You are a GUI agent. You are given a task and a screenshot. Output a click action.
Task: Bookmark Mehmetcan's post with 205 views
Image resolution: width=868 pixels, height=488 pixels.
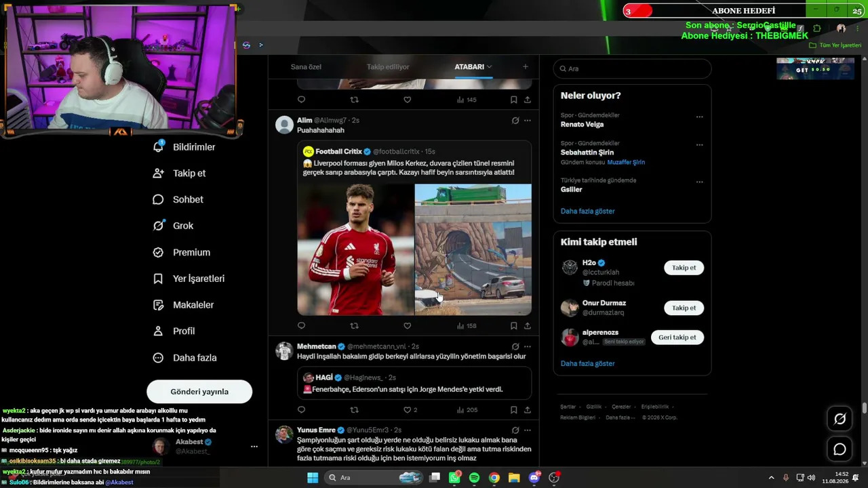pyautogui.click(x=513, y=410)
